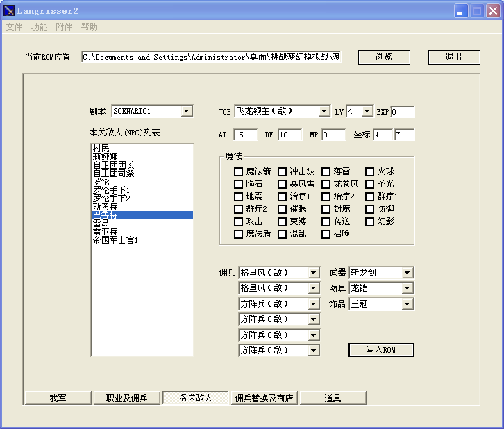Image resolution: width=504 pixels, height=429 pixels.
Task: Select 罗伦手下2 in the list
Action: coord(142,199)
